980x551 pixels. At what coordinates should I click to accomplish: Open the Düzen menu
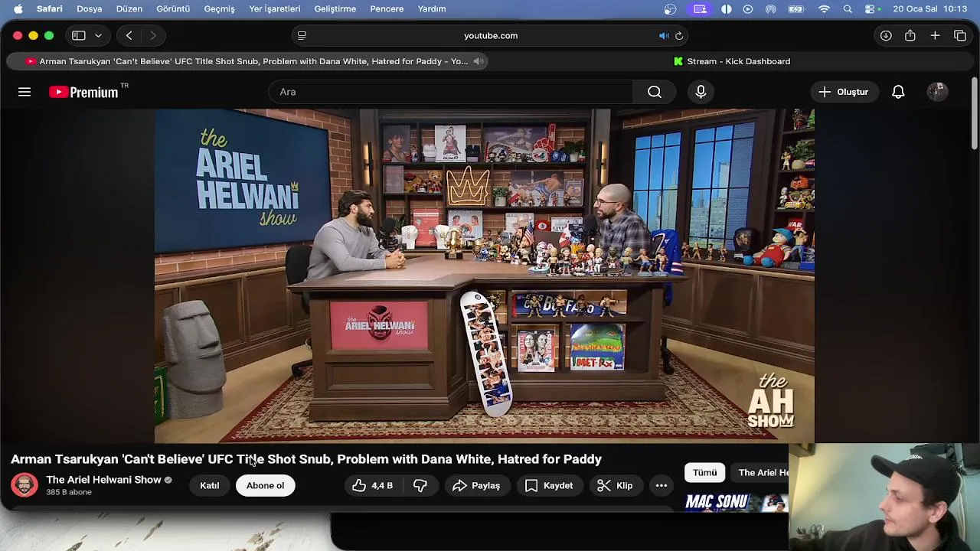click(x=129, y=9)
